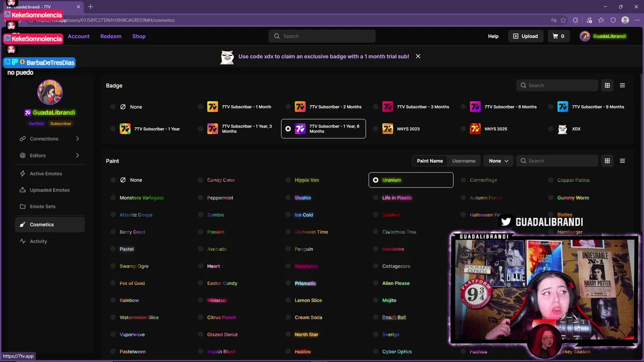Select the Candy Cane paint radio
The width and height of the screenshot is (644, 362).
pyautogui.click(x=201, y=180)
